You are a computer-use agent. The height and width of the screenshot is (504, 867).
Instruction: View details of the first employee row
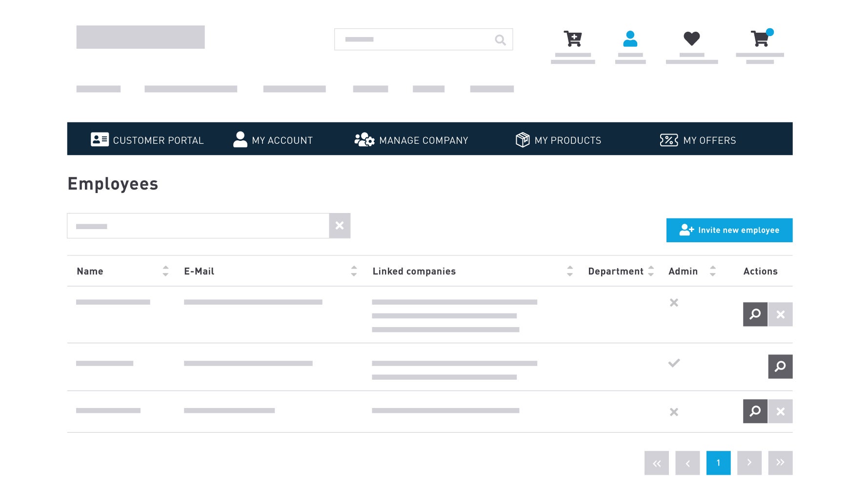click(755, 314)
